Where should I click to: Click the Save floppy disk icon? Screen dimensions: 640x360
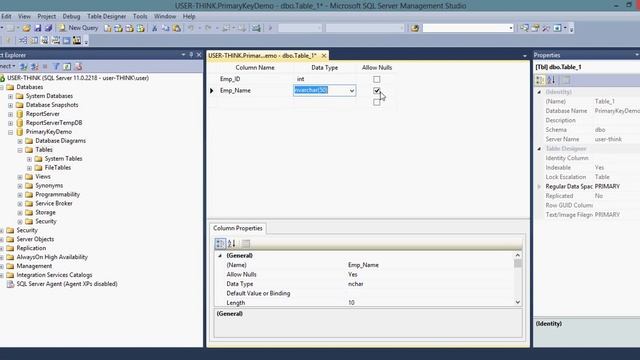(x=38, y=28)
